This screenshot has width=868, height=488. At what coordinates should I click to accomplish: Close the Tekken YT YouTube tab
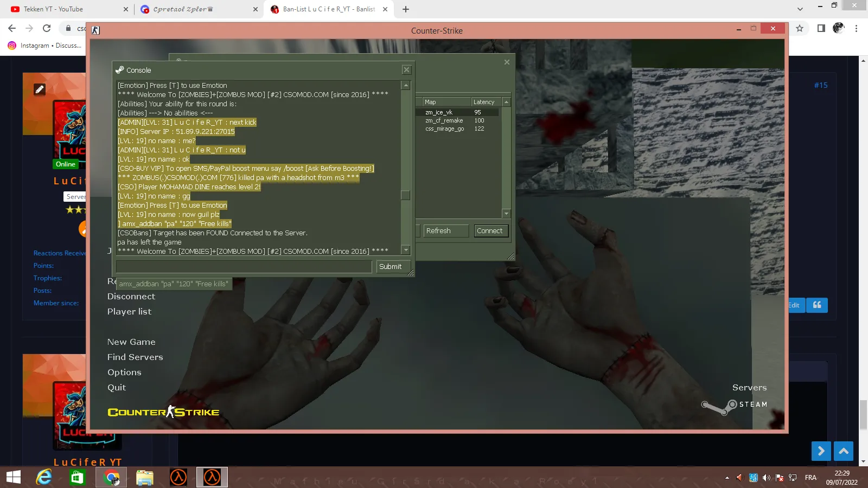pyautogui.click(x=126, y=9)
